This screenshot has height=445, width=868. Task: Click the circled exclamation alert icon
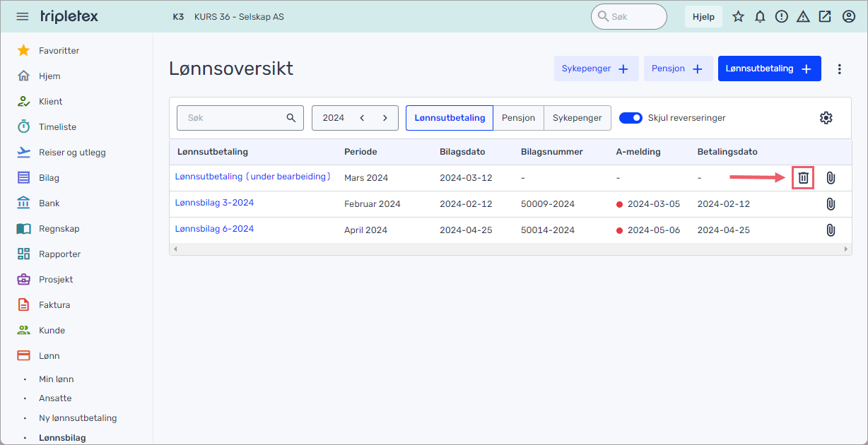[781, 16]
